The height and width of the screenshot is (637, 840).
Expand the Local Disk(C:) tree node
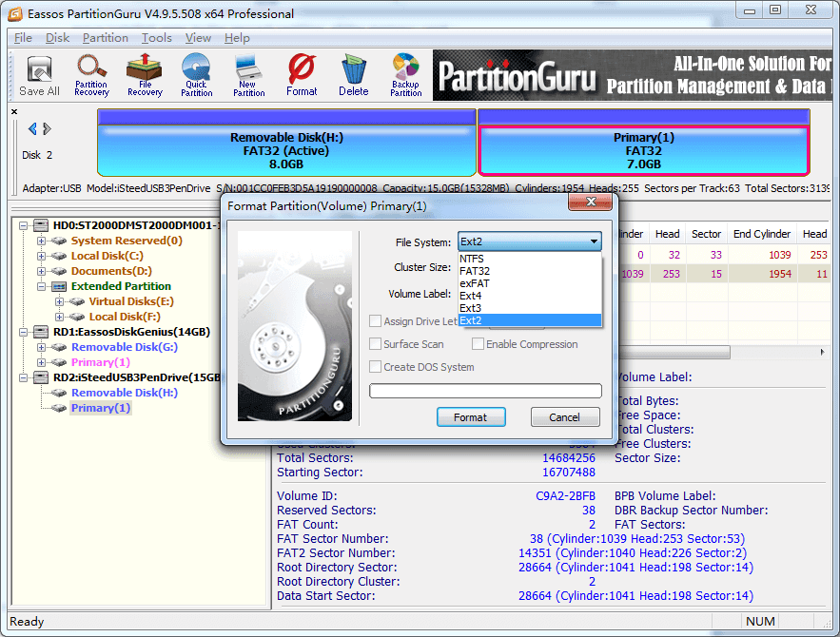coord(41,256)
